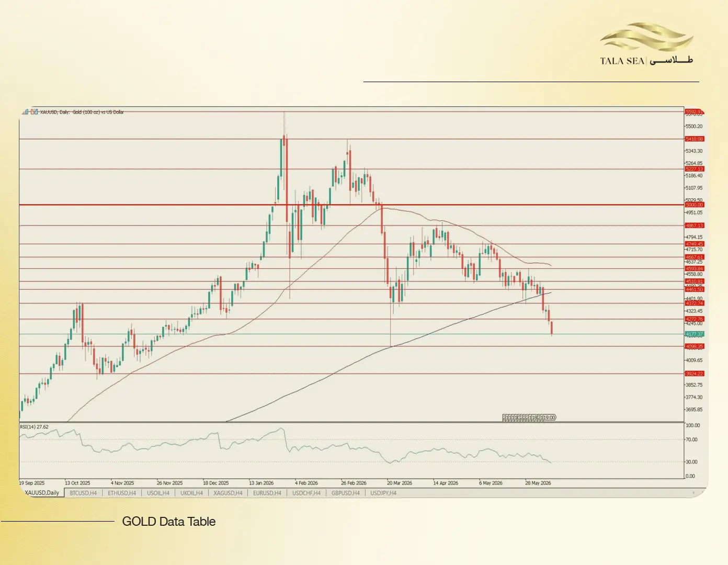
Task: Click the 4510.81 level label
Action: [x=695, y=281]
